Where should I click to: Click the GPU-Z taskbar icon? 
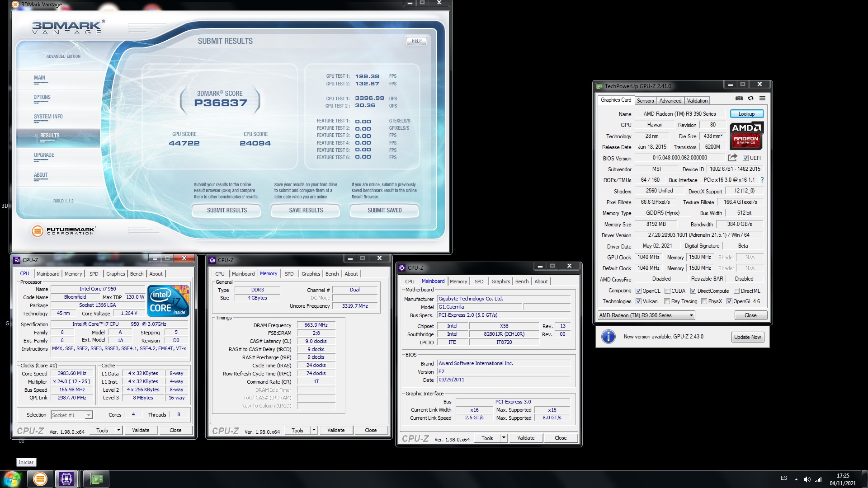click(96, 479)
